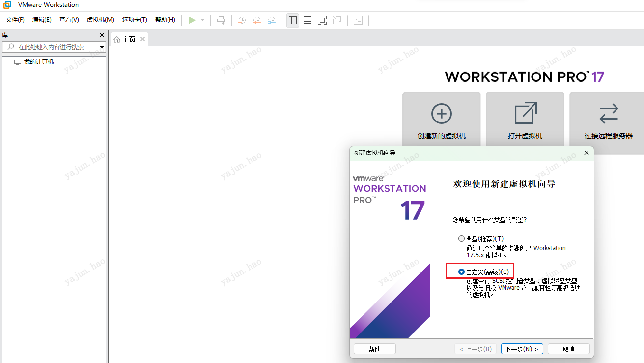Close the 库 library panel

(102, 35)
